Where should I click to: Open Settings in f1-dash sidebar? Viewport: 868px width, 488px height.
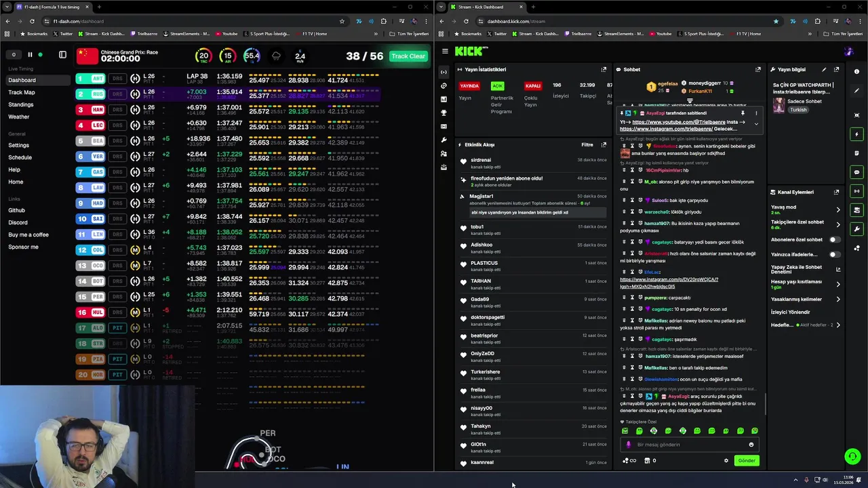[18, 145]
